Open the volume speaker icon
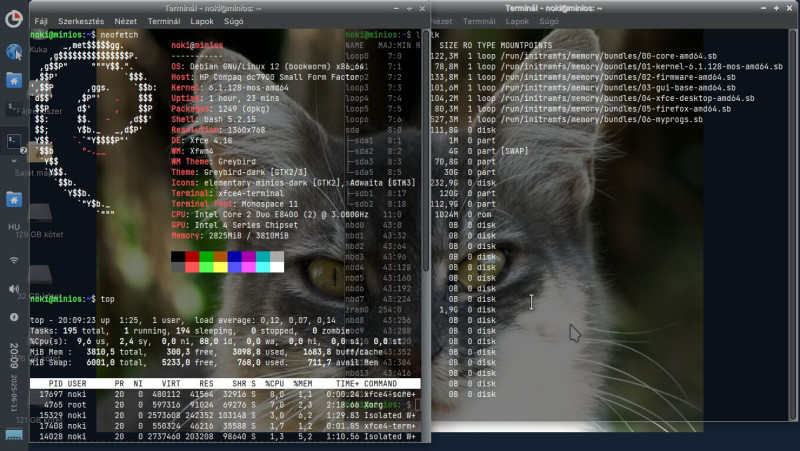Screen dimensions: 800x451 coord(14,289)
